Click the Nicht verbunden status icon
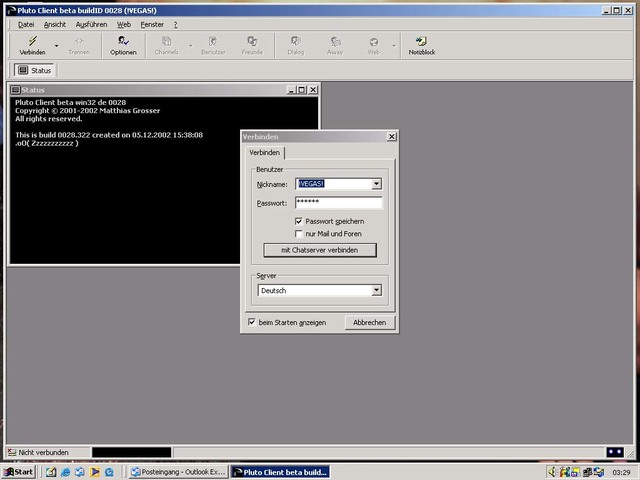 point(12,452)
